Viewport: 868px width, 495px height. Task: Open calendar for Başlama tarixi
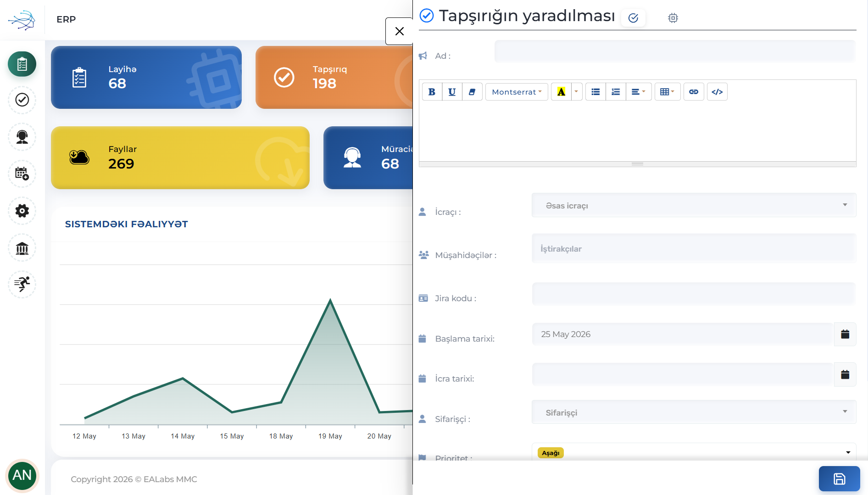[845, 334]
